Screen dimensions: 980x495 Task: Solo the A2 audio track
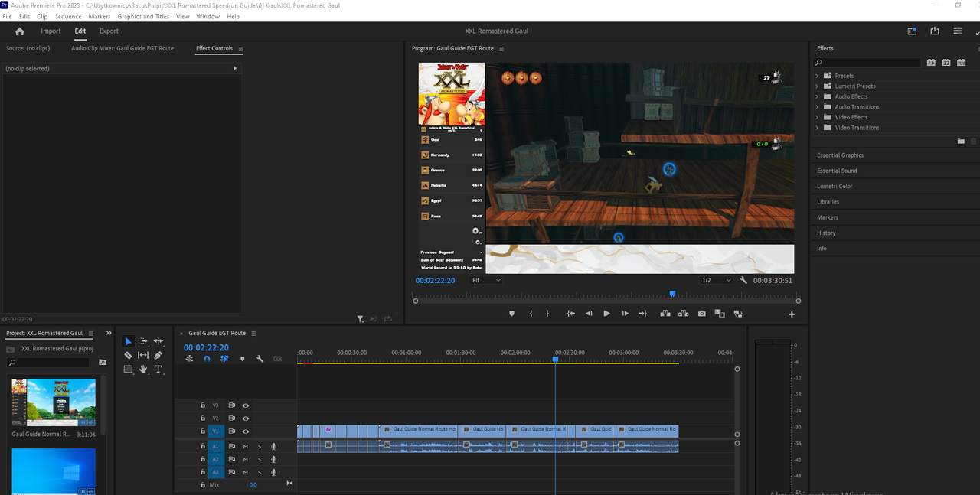(260, 459)
